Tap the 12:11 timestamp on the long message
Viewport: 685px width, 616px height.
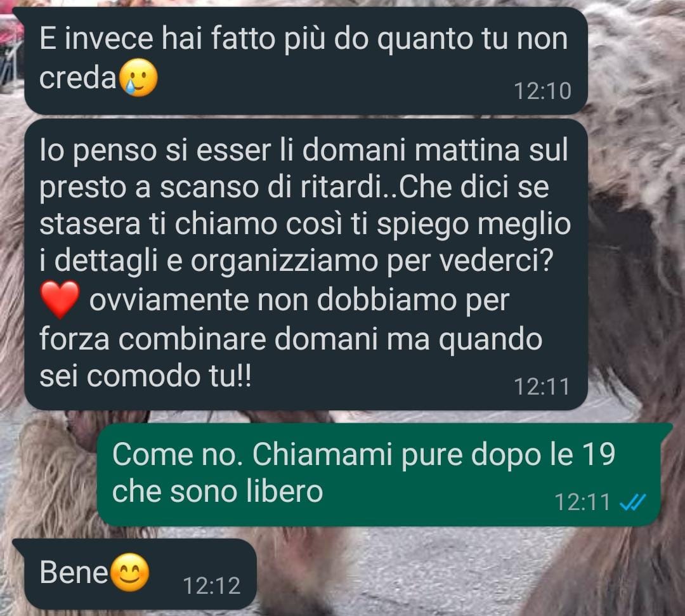[542, 386]
